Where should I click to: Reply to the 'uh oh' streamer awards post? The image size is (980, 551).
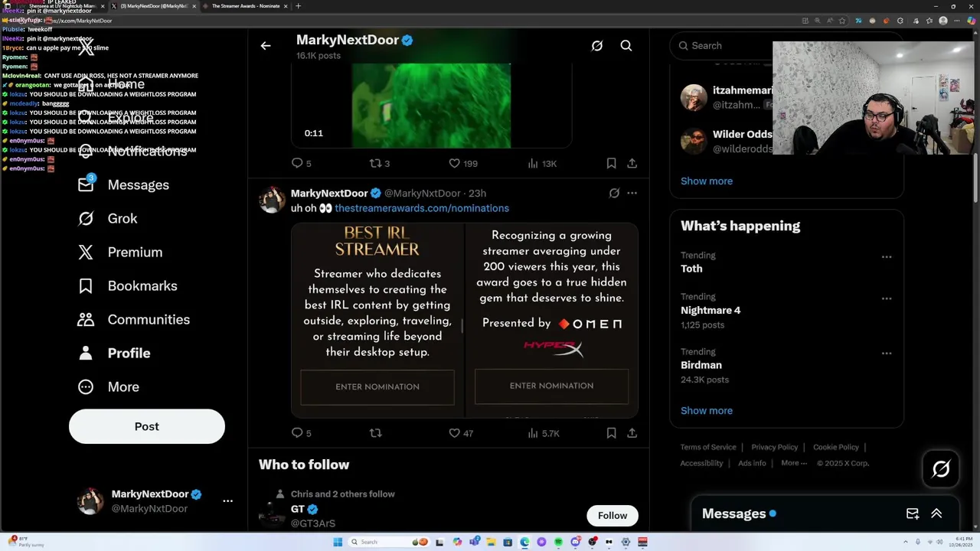click(301, 433)
